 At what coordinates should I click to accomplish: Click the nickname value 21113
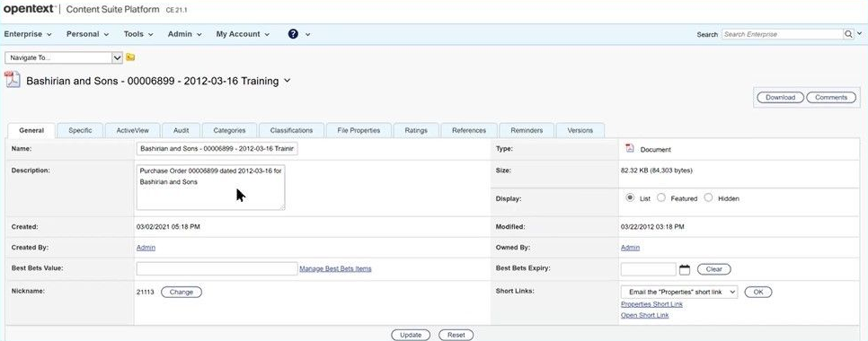click(x=145, y=292)
